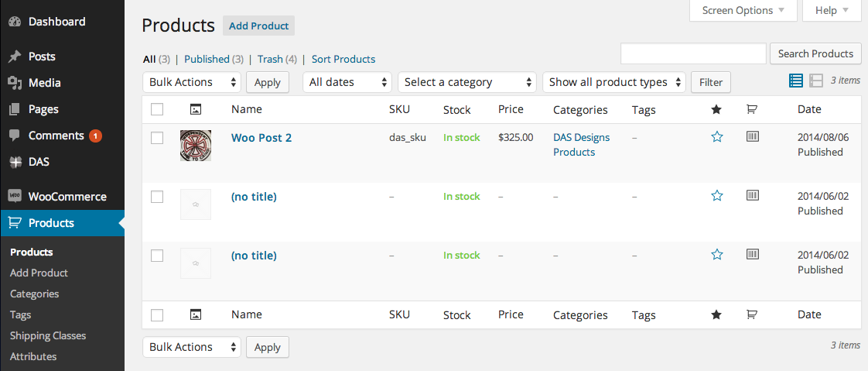868x371 pixels.
Task: Switch to list view icon
Action: pos(795,81)
